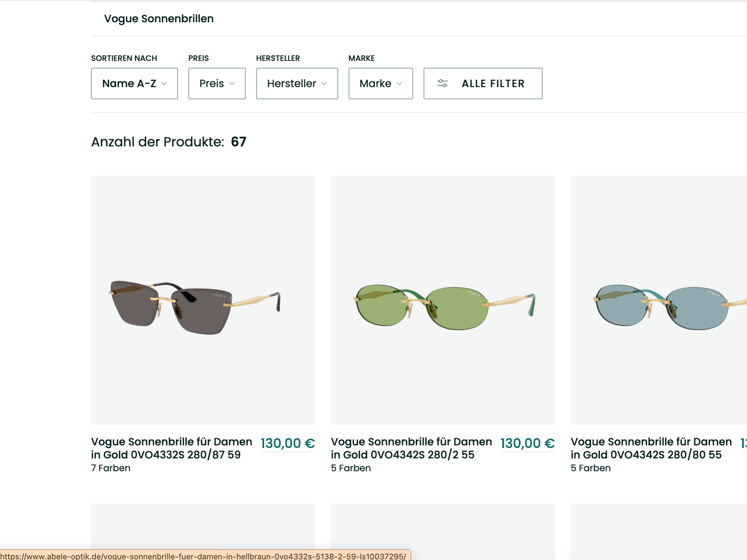
Task: Open the Name A-Z sort dropdown
Action: 134,83
